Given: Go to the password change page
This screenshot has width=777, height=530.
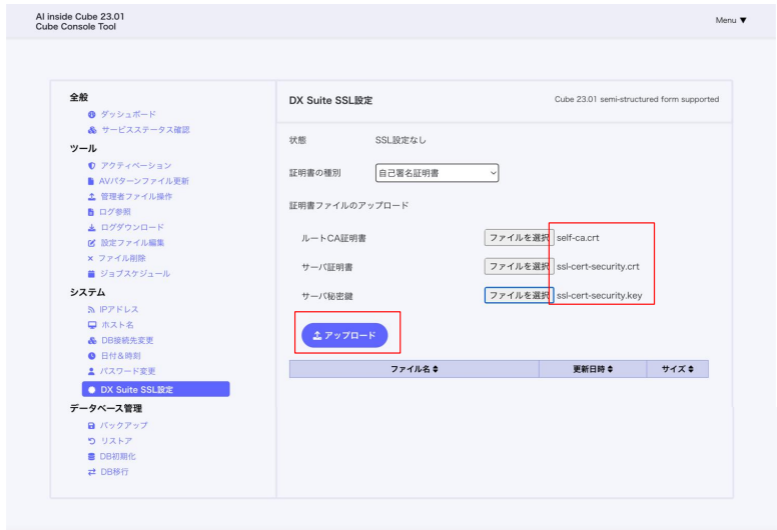Looking at the screenshot, I should tap(127, 371).
